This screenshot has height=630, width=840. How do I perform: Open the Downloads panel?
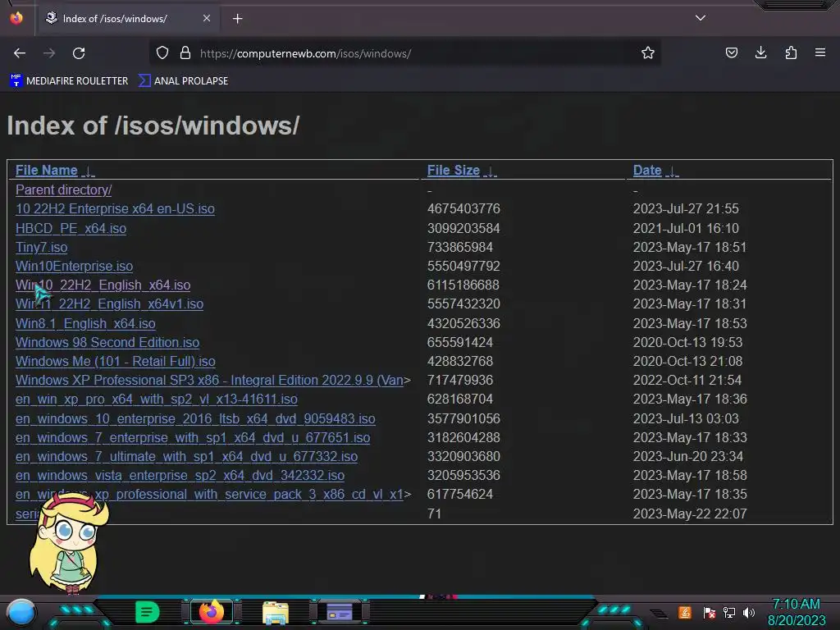760,53
